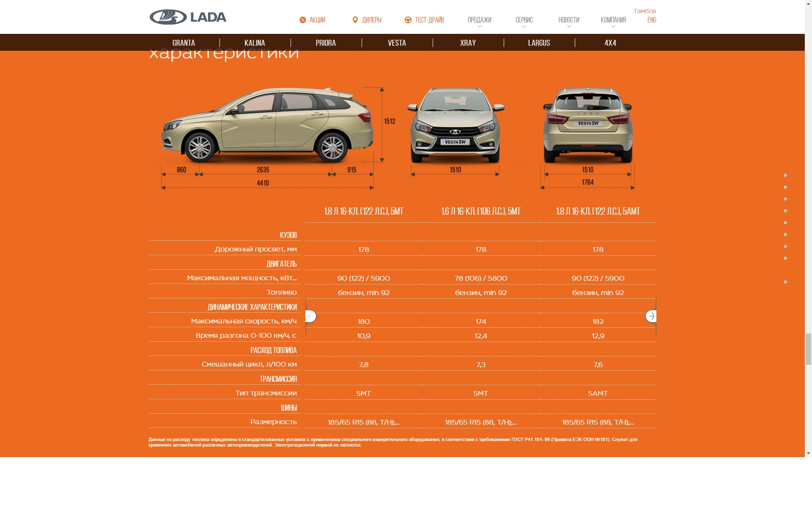Select the 4X4 model tab
The image size is (812, 513).
click(610, 43)
